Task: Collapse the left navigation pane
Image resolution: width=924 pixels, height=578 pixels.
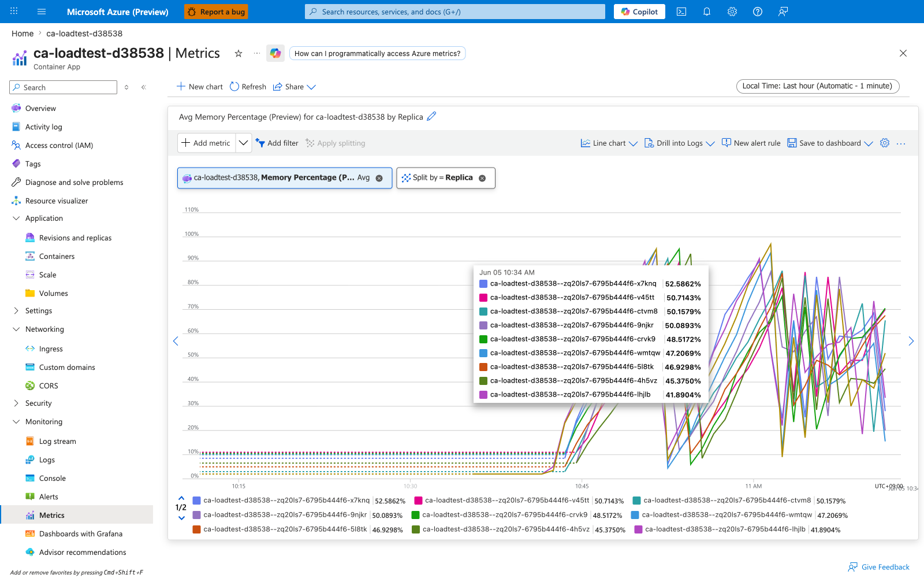Action: (x=143, y=87)
